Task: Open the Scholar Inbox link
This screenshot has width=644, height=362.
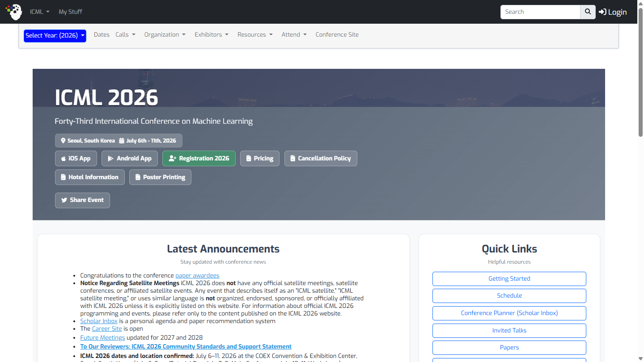Action: click(x=99, y=321)
